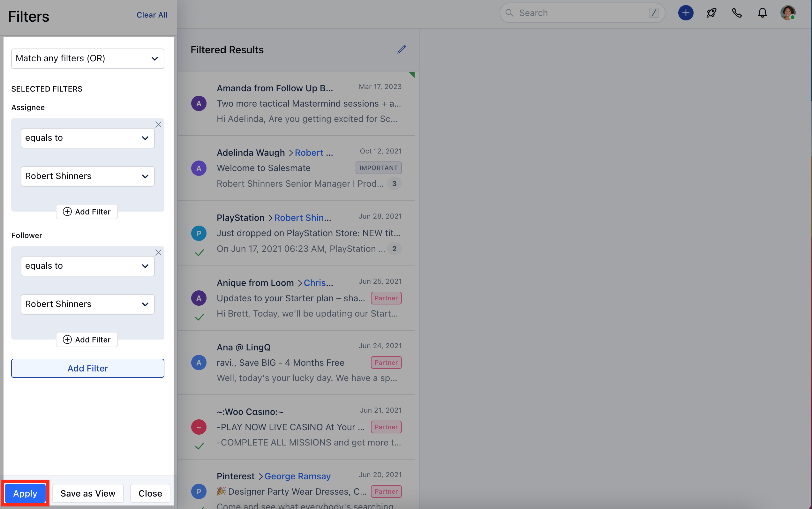Open Follower Robert Shinners value dropdown
This screenshot has height=509, width=812.
[87, 304]
